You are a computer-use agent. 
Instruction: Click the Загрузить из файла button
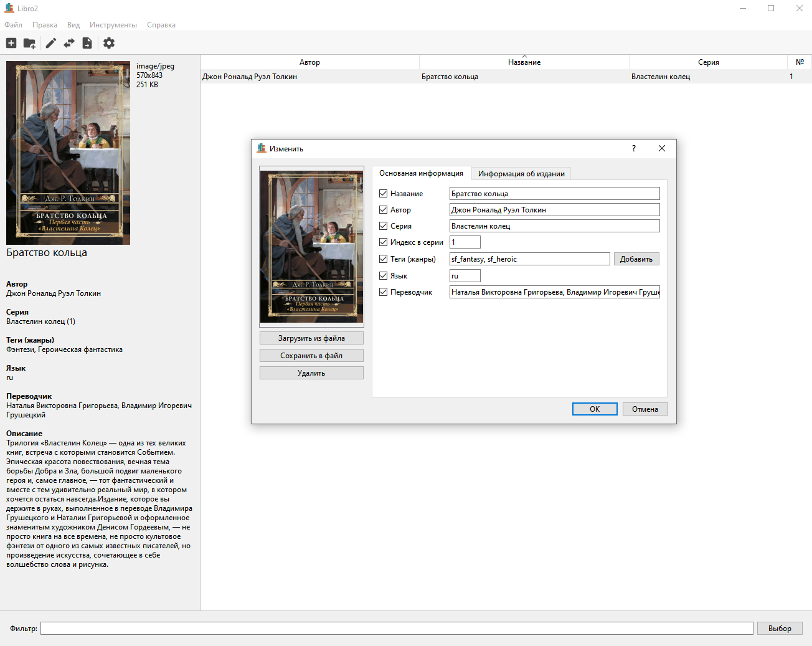311,338
